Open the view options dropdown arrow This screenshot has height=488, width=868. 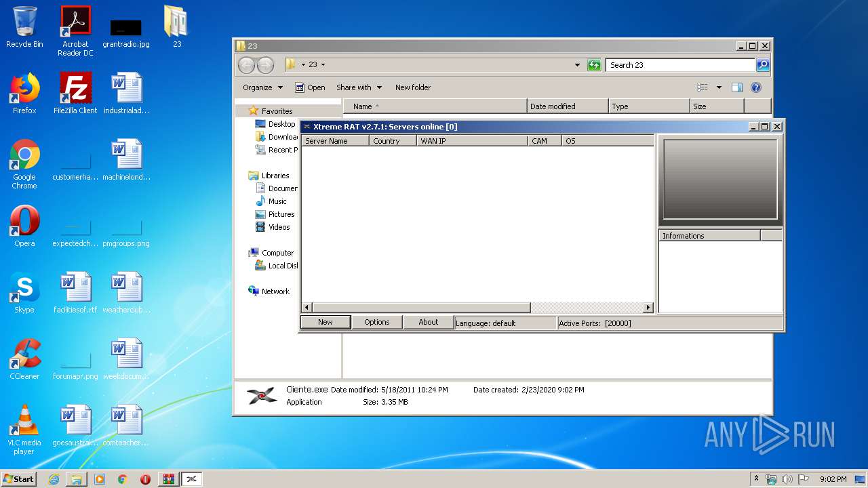point(719,87)
